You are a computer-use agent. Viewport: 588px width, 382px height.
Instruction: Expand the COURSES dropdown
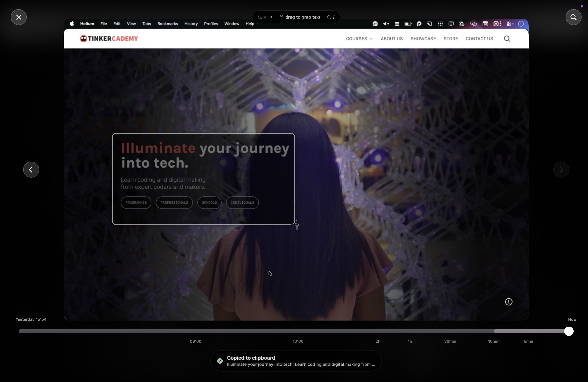tap(359, 39)
